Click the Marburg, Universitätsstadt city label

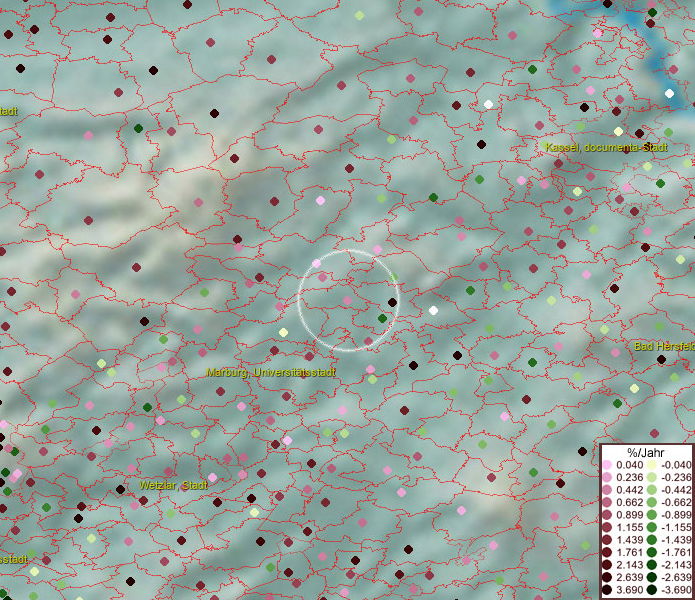coord(271,373)
